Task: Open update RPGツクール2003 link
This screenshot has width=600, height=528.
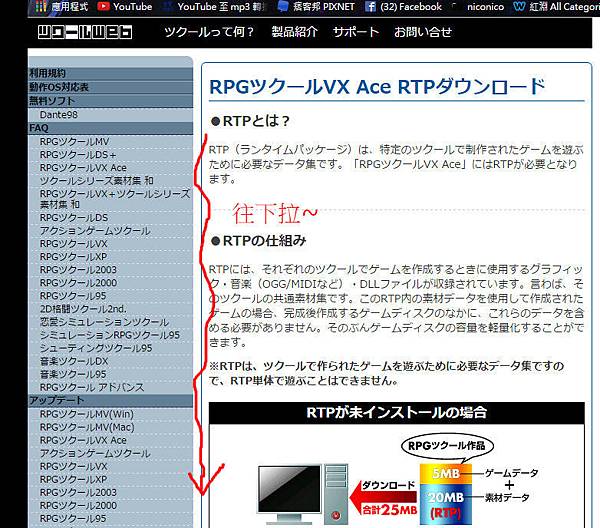Action: pos(78,492)
